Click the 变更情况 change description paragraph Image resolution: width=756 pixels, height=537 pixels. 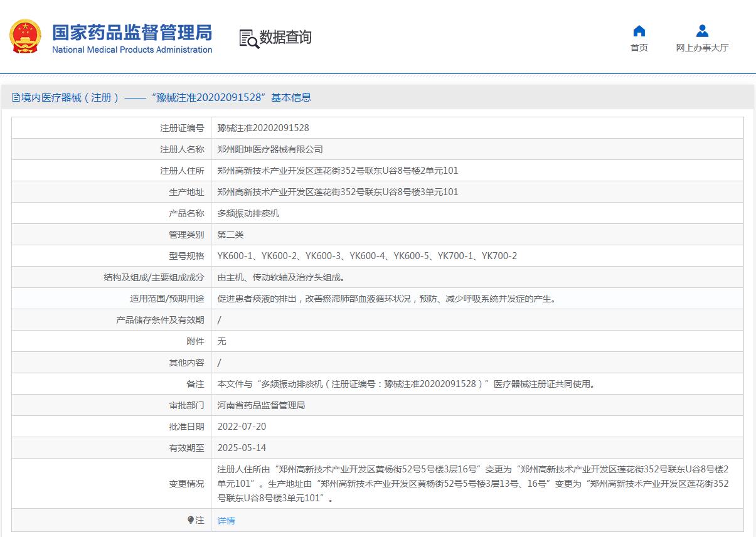tap(473, 484)
